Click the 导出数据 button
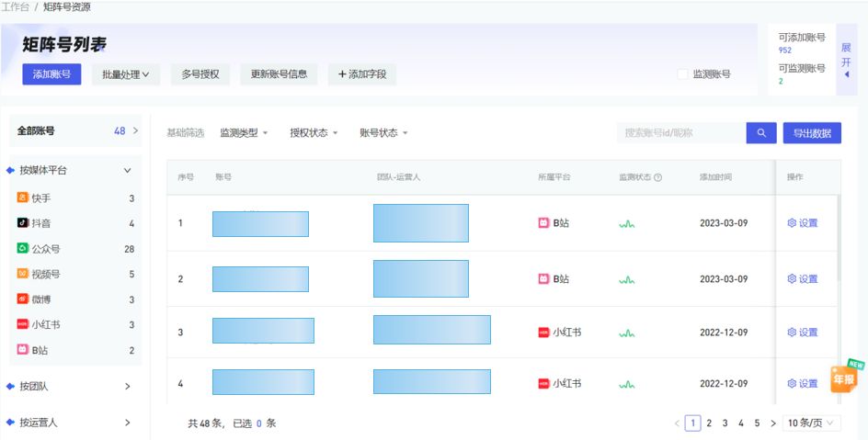The height and width of the screenshot is (440, 868). point(812,133)
